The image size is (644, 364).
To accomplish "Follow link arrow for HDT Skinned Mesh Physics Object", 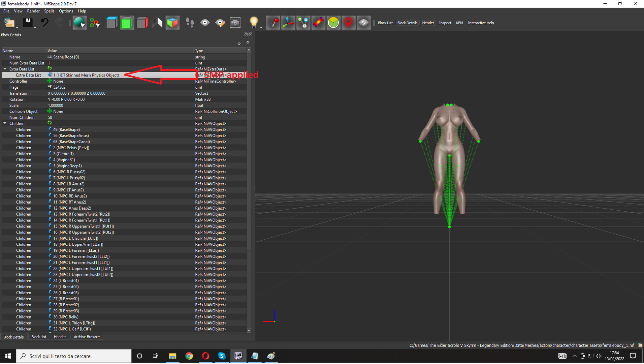I will tap(50, 74).
